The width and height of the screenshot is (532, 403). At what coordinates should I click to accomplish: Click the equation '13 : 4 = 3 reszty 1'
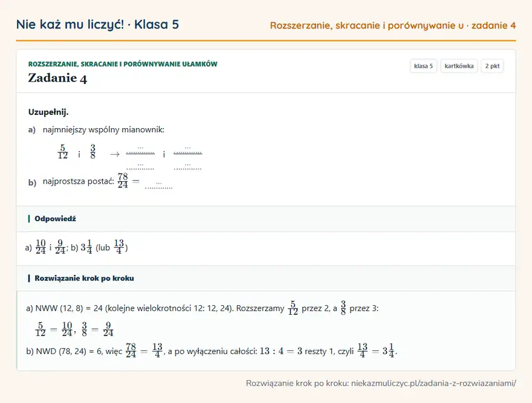[296, 351]
